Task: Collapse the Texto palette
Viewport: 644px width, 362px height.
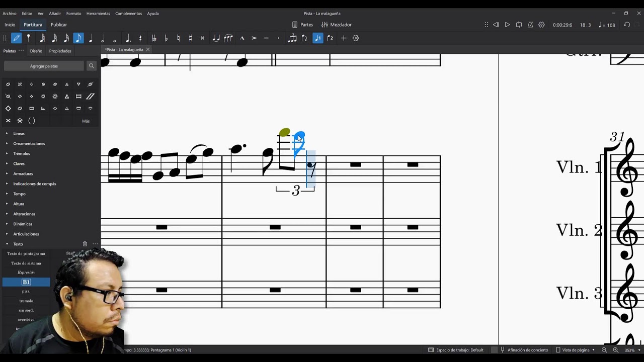Action: 7,244
